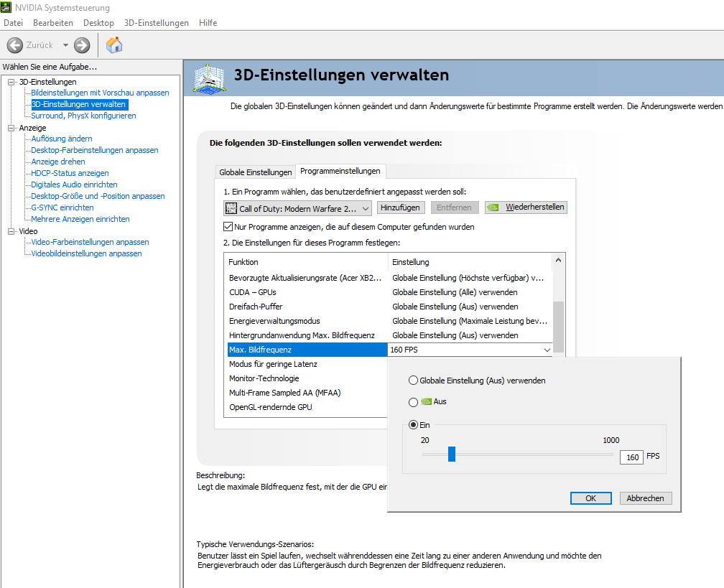Click the 3D-Einstellungen verwalten header icon

click(x=210, y=79)
